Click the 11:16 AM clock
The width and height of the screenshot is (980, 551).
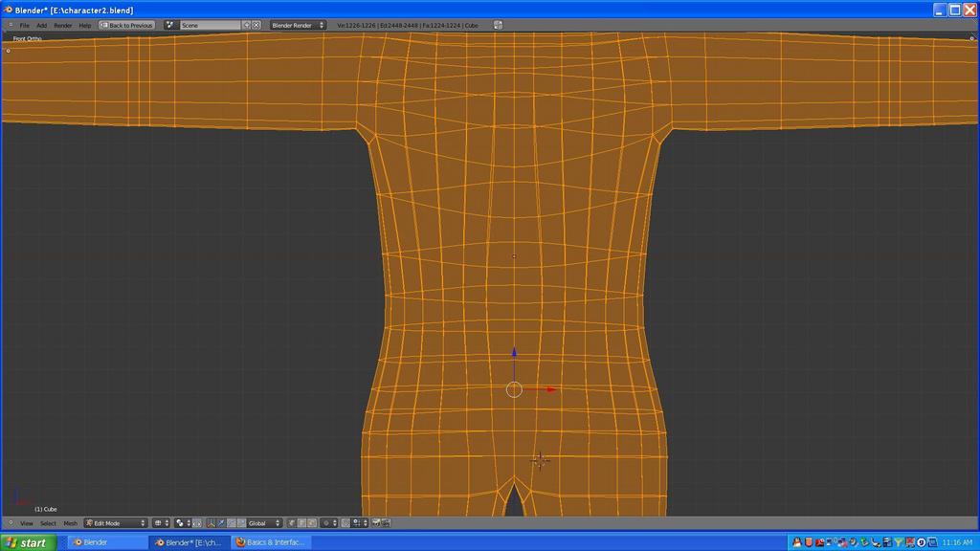957,542
